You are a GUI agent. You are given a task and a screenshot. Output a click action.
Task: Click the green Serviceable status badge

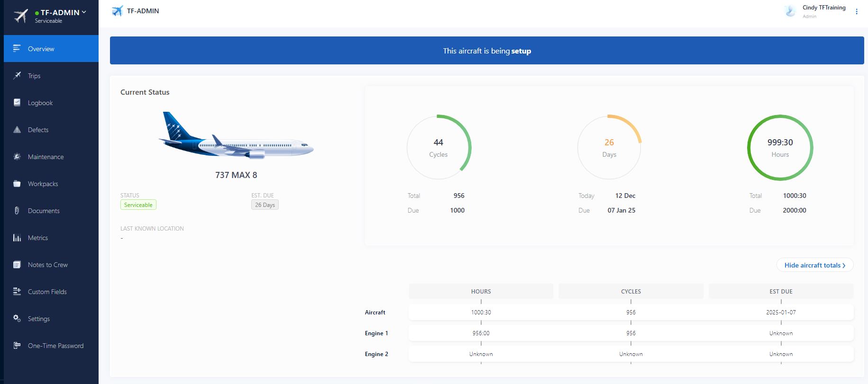(x=138, y=205)
